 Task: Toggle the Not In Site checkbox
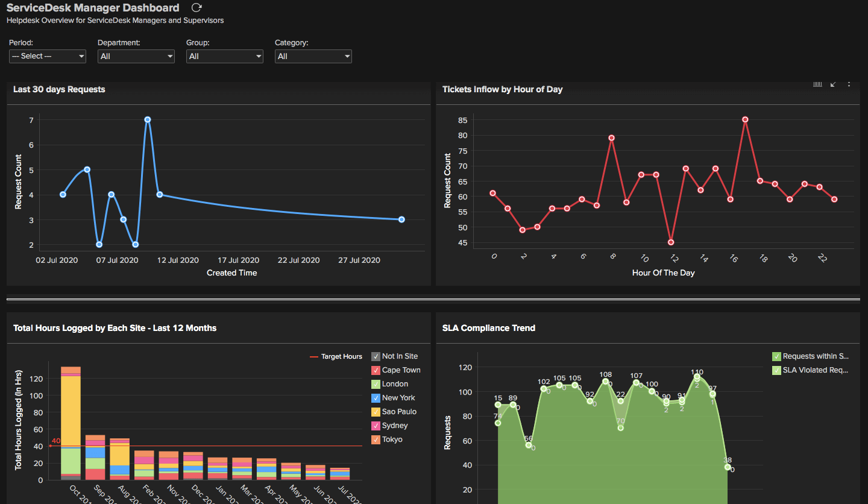click(x=376, y=356)
